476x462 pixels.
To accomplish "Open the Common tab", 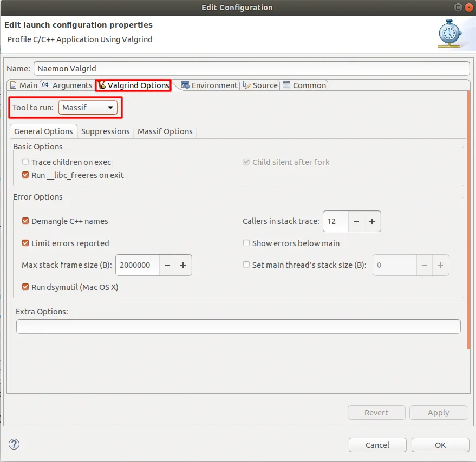I will [x=304, y=85].
